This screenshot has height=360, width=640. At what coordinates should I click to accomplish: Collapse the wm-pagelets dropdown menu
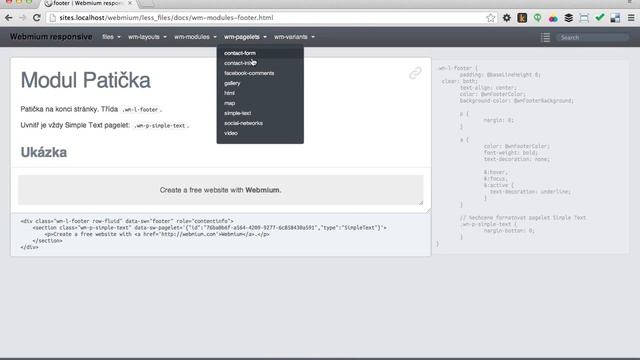point(245,37)
